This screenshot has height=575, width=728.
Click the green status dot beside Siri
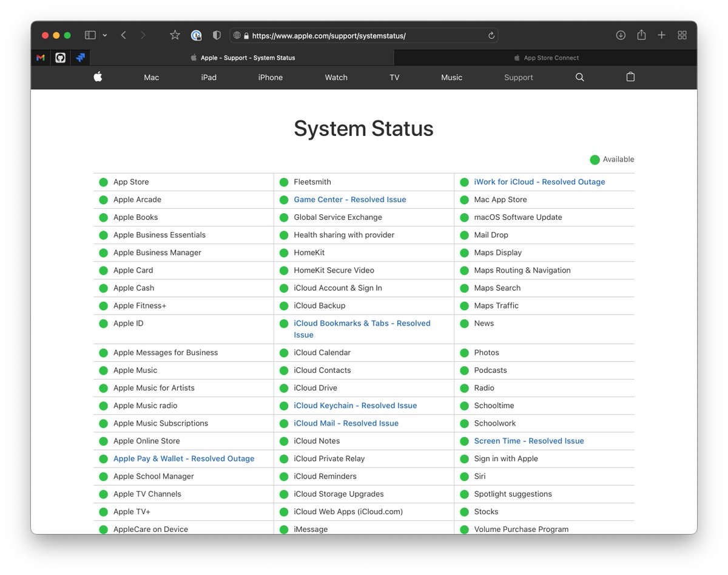pyautogui.click(x=464, y=476)
